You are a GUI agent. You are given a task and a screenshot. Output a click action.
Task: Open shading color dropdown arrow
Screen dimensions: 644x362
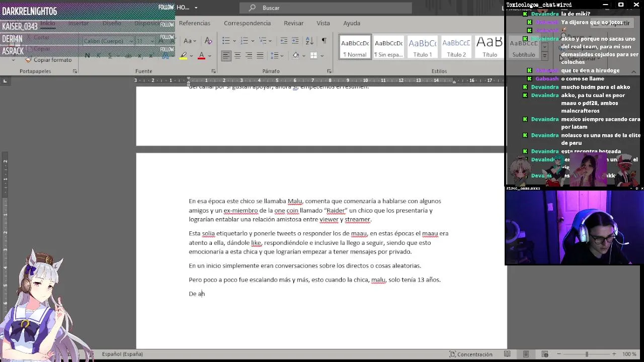[x=303, y=55]
